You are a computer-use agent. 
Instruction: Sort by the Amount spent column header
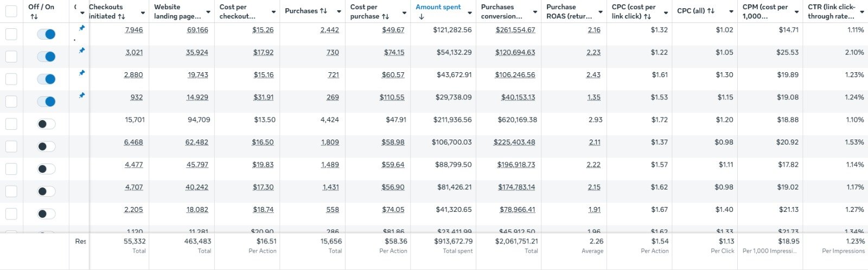438,7
